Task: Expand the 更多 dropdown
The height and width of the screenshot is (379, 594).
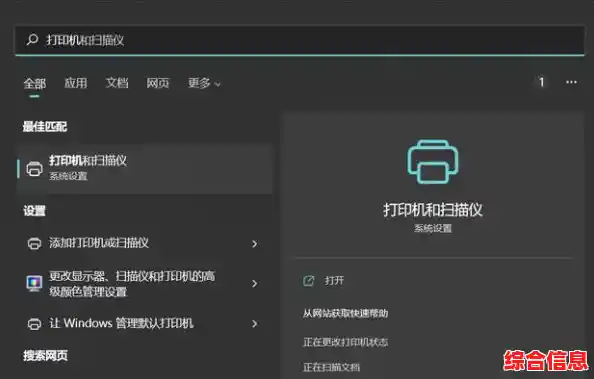Action: pos(204,83)
